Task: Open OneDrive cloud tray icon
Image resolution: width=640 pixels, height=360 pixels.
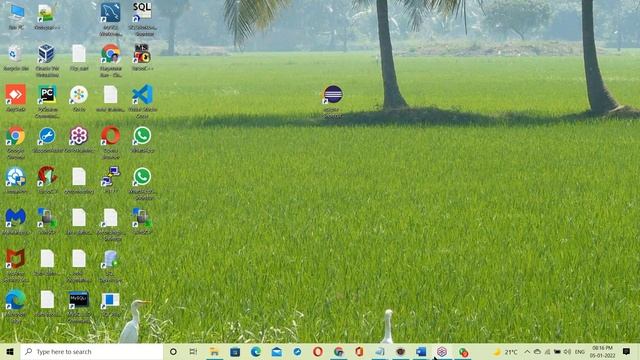Action: (537, 351)
